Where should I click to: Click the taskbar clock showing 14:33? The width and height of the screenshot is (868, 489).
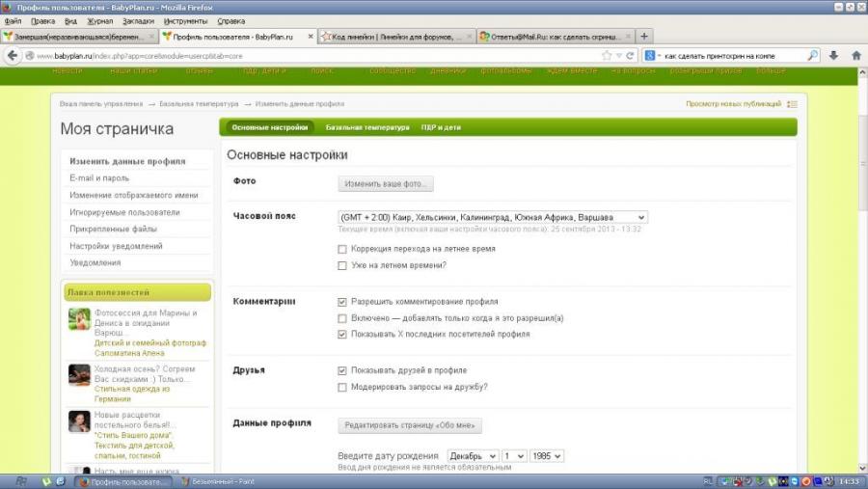point(849,482)
